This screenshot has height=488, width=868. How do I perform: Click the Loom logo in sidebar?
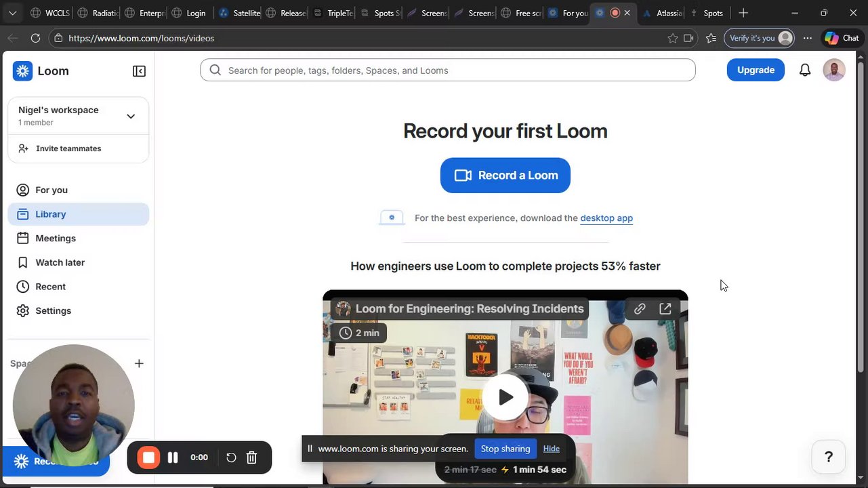click(x=41, y=71)
